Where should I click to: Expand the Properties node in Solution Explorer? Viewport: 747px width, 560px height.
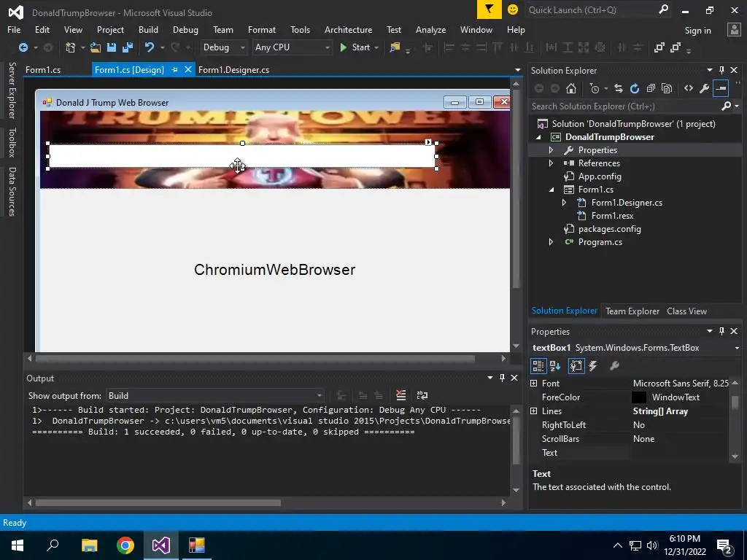[x=551, y=150]
